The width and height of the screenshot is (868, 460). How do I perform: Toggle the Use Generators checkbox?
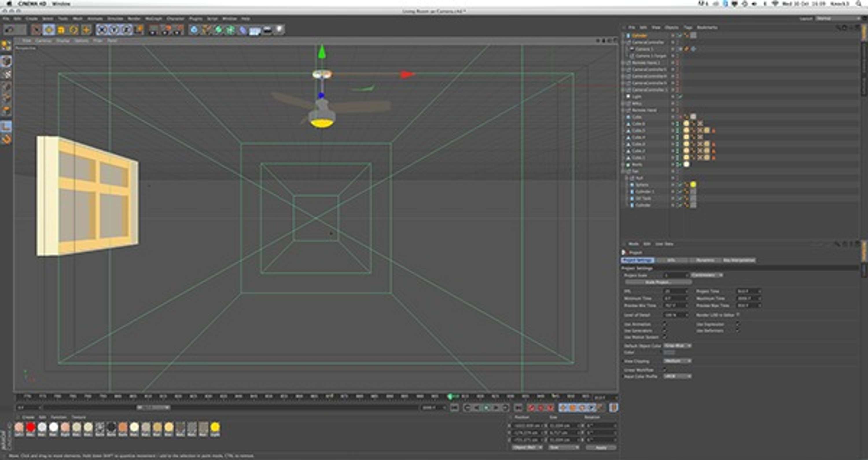[665, 331]
